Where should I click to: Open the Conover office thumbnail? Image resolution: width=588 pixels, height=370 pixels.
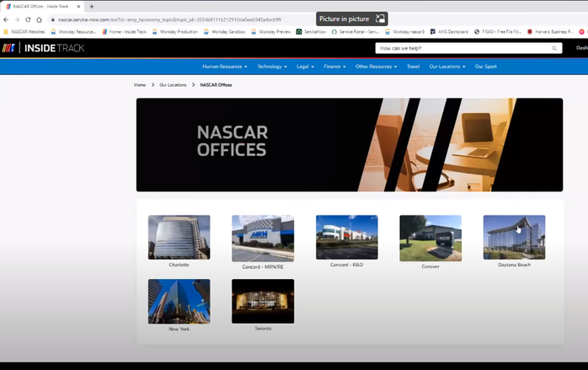coord(430,238)
